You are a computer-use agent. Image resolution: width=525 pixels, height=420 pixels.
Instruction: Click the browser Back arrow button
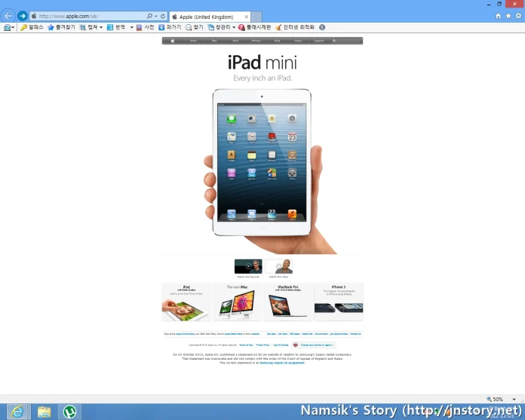click(8, 16)
